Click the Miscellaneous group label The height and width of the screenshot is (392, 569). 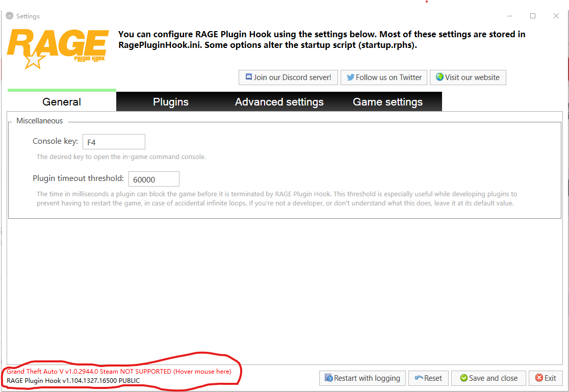click(40, 120)
